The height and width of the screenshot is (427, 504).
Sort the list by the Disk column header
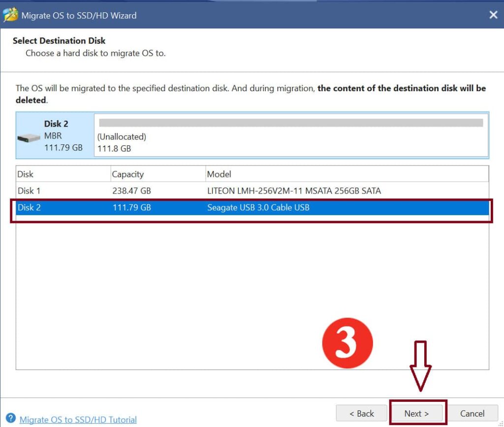[x=26, y=174]
